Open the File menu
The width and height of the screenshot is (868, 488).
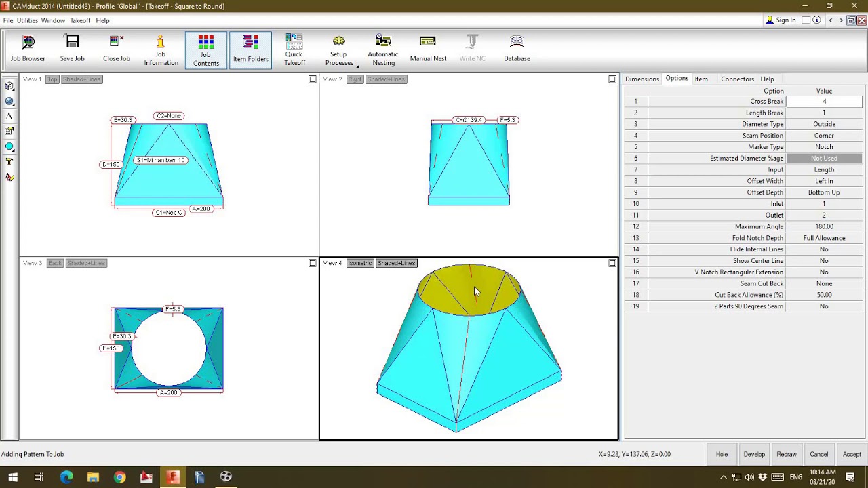[x=8, y=20]
